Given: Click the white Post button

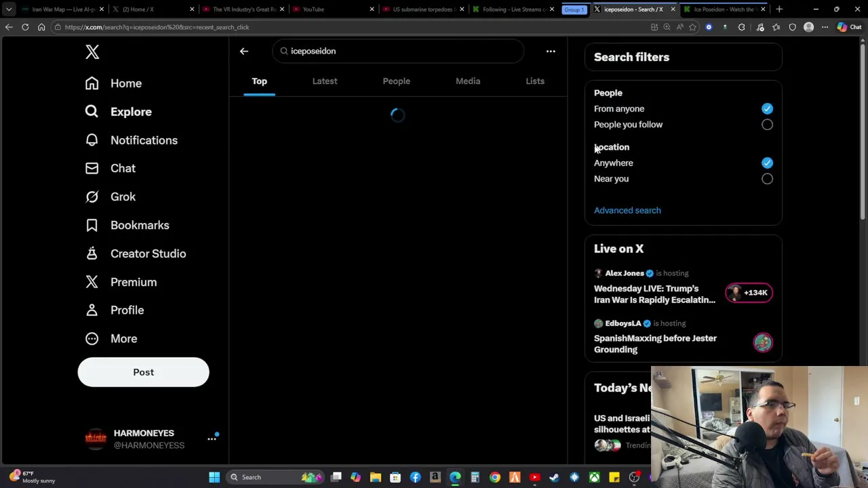Looking at the screenshot, I should [x=143, y=372].
